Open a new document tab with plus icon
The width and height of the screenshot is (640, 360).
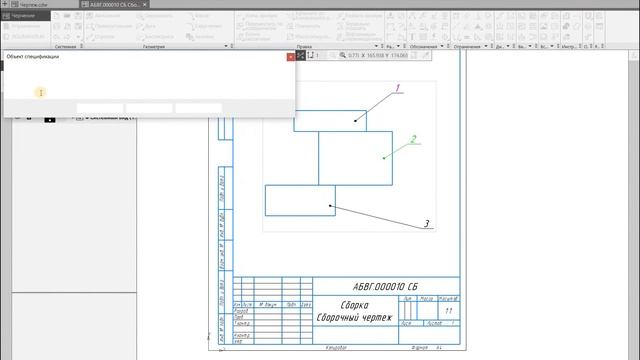pyautogui.click(x=4, y=4)
